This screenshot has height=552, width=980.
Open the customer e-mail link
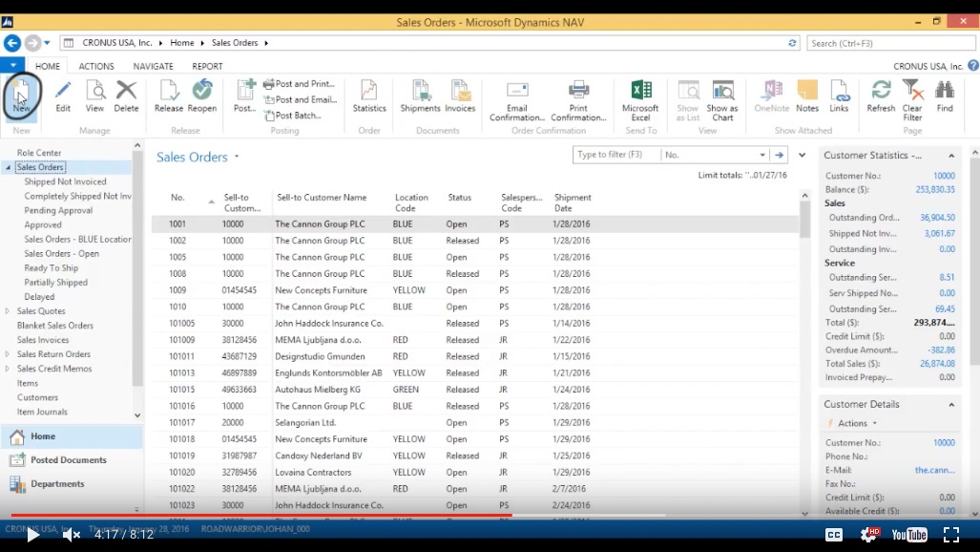pyautogui.click(x=934, y=470)
